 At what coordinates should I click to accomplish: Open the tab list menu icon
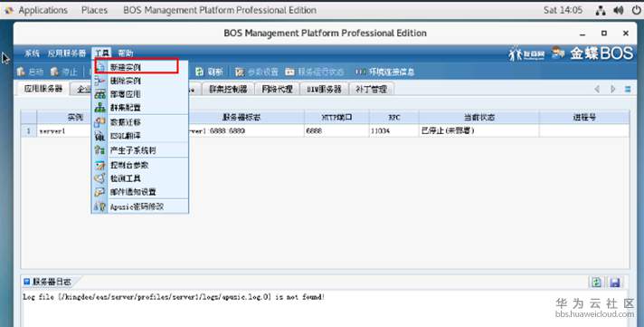(x=628, y=89)
